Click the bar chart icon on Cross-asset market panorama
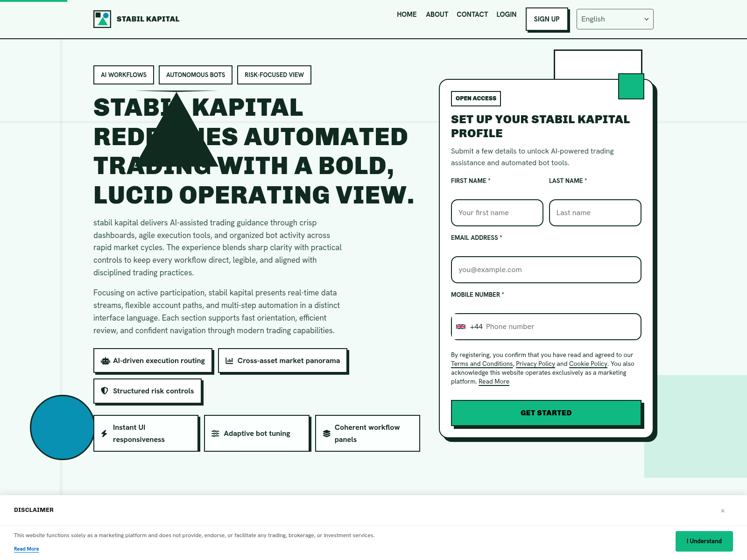The height and width of the screenshot is (560, 747). [x=229, y=361]
